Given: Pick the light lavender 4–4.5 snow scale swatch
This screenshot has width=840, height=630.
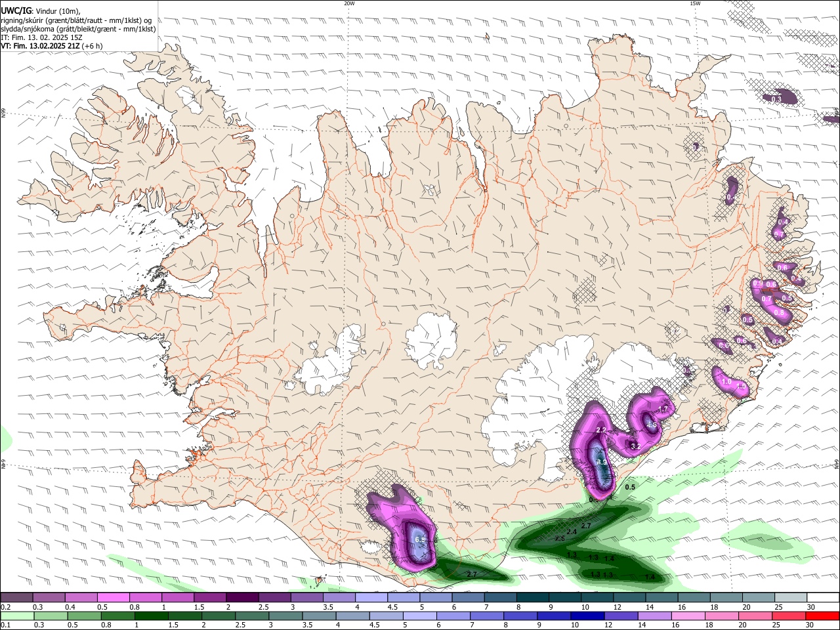Looking at the screenshot, I should (x=371, y=598).
